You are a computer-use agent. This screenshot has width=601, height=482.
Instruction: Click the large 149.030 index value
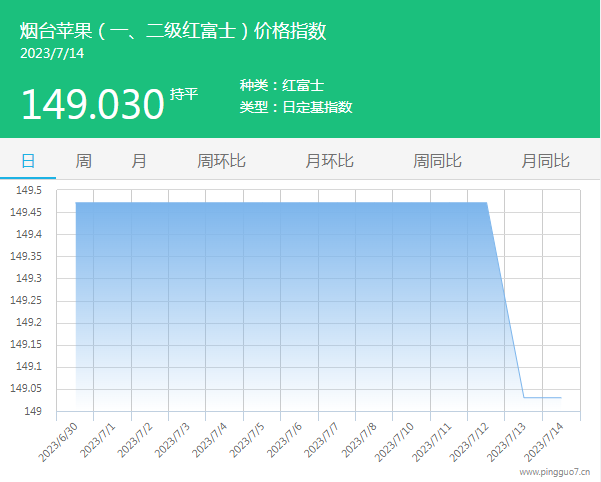92,103
